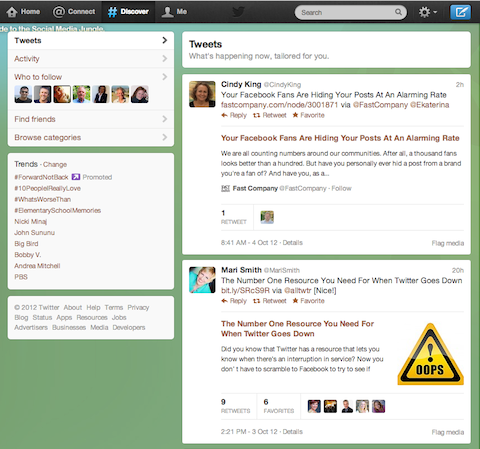The width and height of the screenshot is (480, 449).
Task: Open fastcompany.com link in tweet
Action: click(x=279, y=105)
